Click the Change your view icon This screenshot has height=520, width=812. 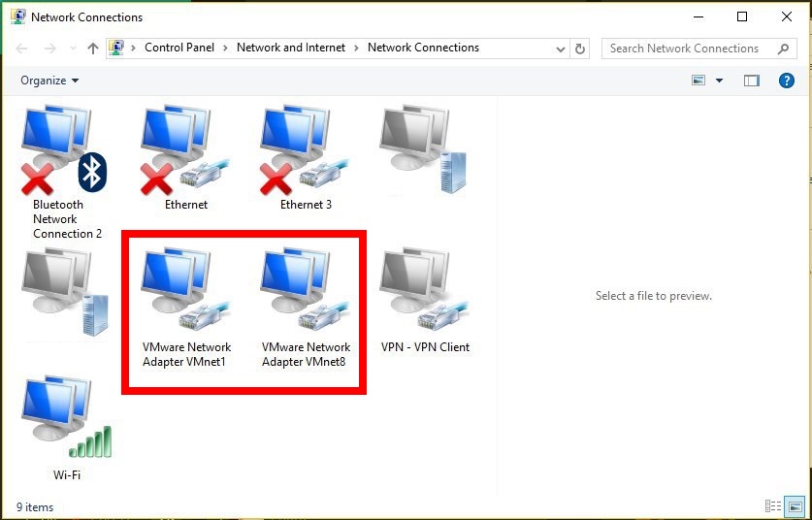698,81
